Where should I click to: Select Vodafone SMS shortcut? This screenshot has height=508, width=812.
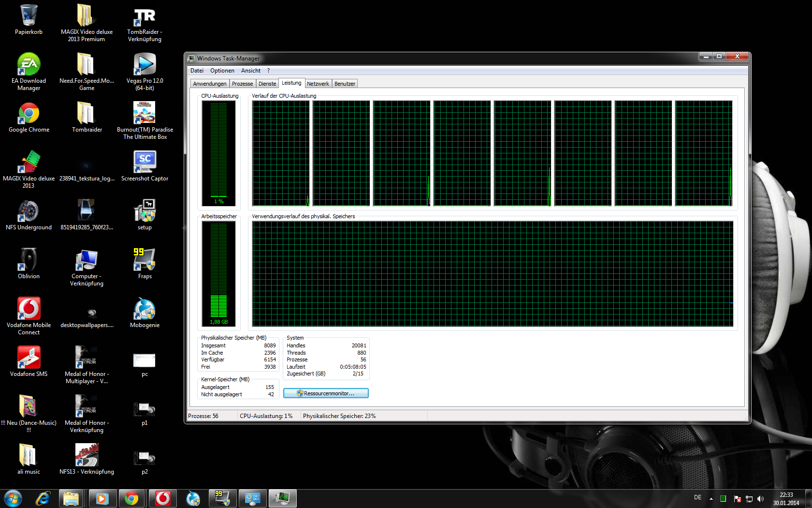pos(29,361)
